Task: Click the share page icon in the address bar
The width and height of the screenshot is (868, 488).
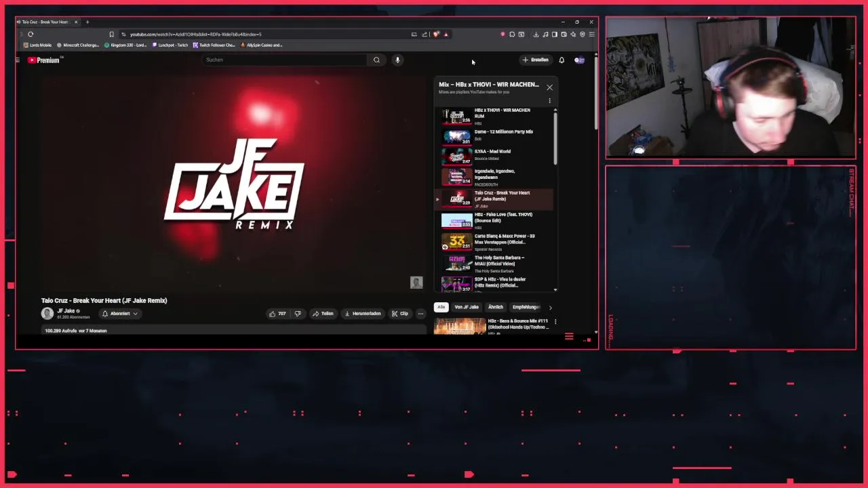Action: tap(425, 34)
